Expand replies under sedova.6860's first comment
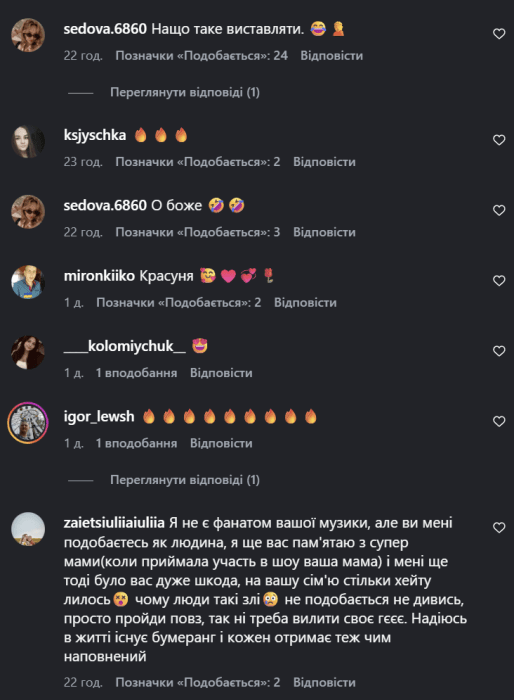 [185, 92]
